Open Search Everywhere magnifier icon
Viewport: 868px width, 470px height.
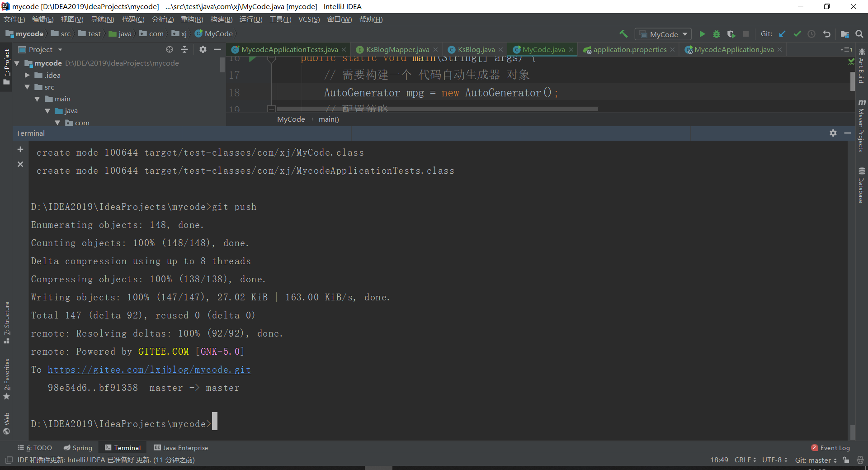859,34
